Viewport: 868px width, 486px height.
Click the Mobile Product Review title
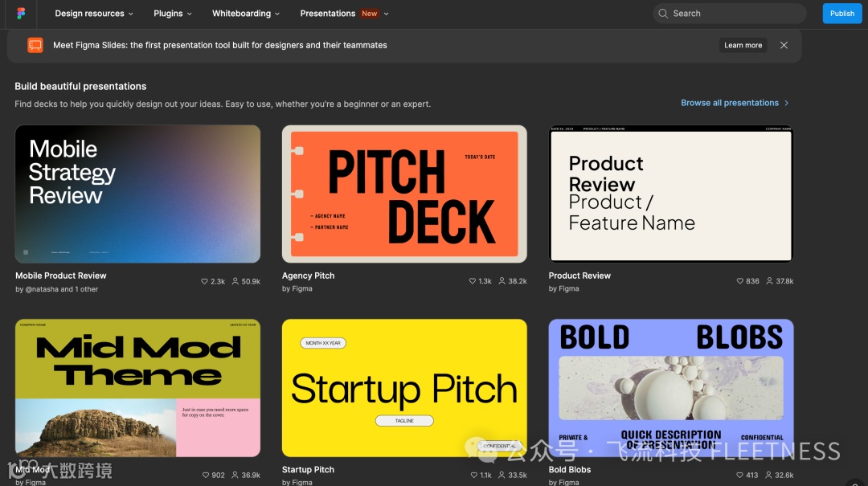pyautogui.click(x=61, y=276)
